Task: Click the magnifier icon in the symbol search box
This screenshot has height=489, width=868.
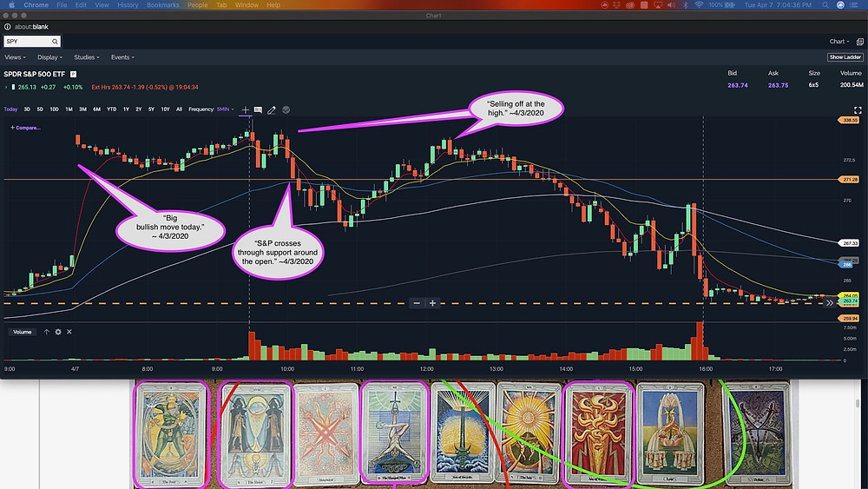Action: [55, 42]
